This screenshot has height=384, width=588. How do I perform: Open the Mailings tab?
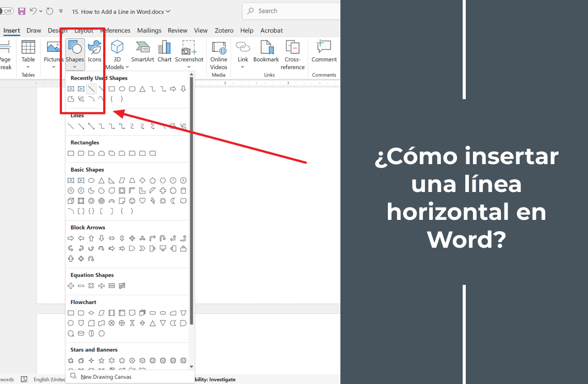point(149,30)
